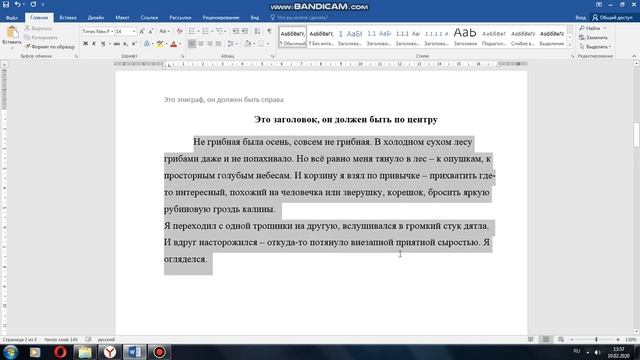Click word count Число слов in status bar

click(61, 340)
